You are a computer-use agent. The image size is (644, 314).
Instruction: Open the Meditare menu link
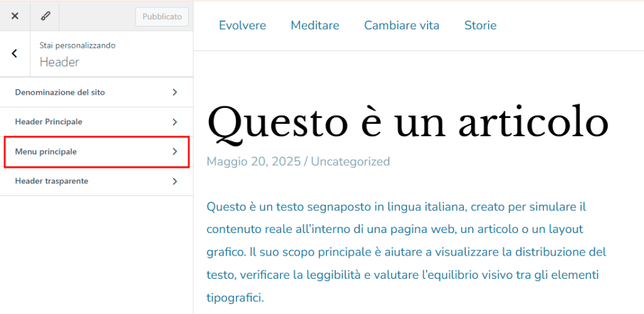[x=315, y=25]
